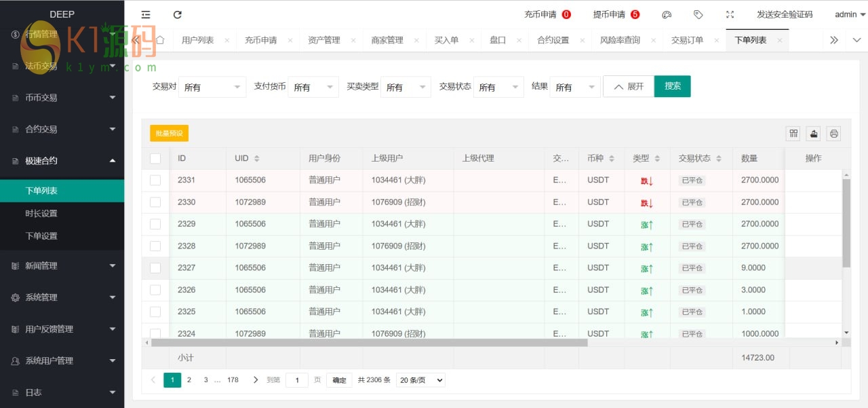Click the refresh icon in top bar
This screenshot has width=868, height=408.
178,14
